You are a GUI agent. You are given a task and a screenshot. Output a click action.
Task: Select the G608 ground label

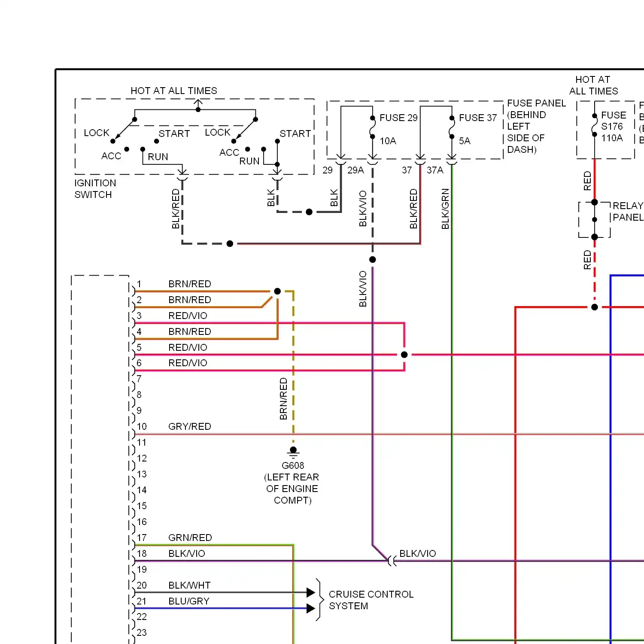(x=293, y=465)
